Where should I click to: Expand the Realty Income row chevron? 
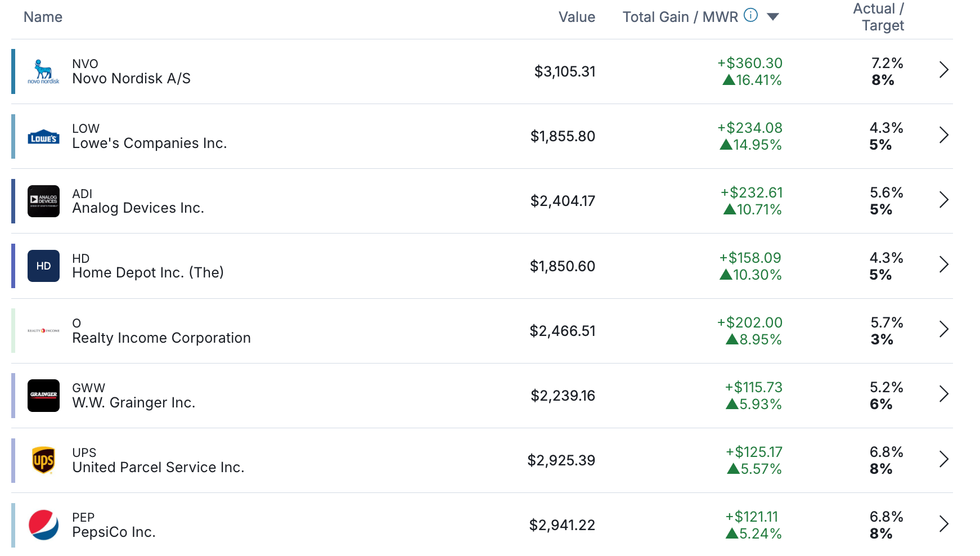pos(944,329)
